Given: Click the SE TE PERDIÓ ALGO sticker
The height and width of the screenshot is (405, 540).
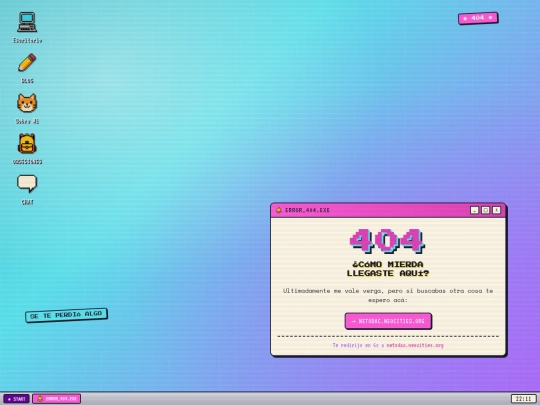Looking at the screenshot, I should pos(66,315).
